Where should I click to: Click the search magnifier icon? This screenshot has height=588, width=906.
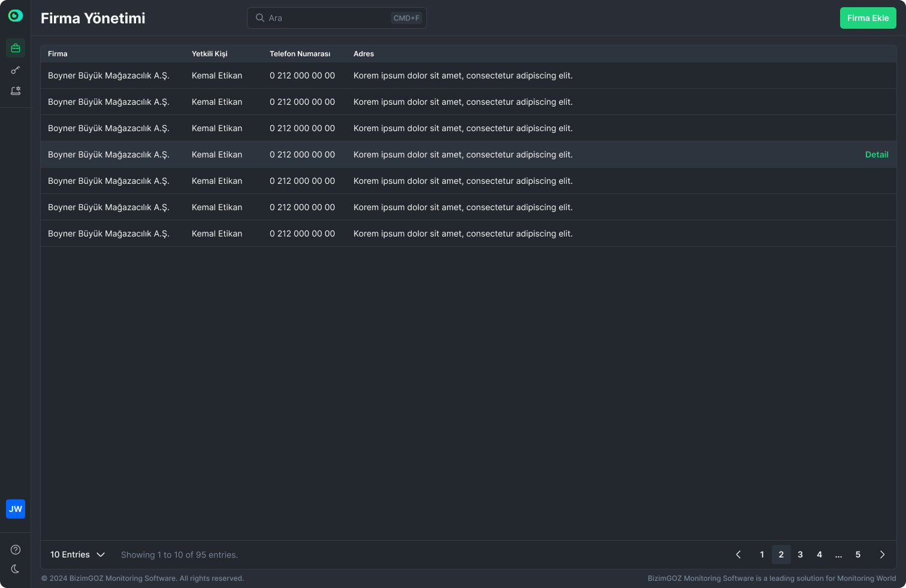tap(260, 18)
